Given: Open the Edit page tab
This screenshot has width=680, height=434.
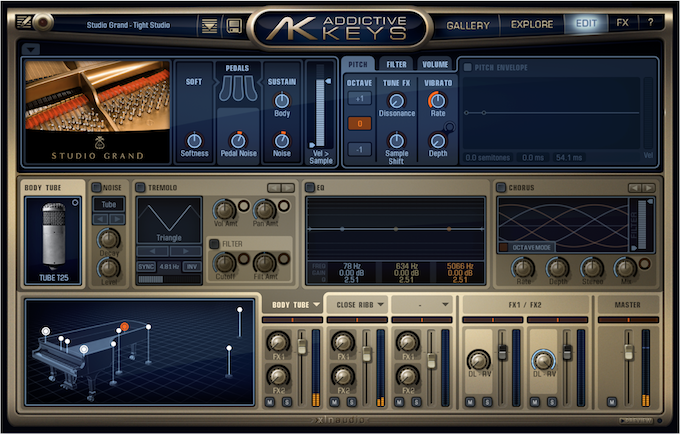Looking at the screenshot, I should point(586,23).
